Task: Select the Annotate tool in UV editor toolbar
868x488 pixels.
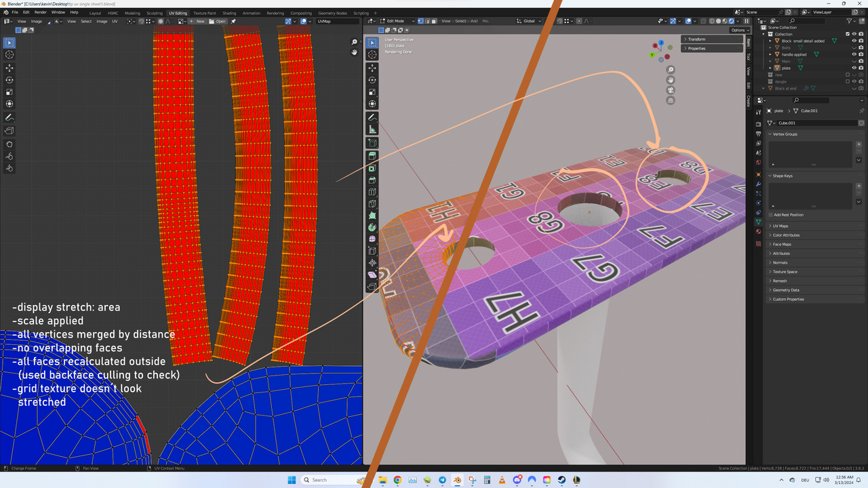Action: (x=9, y=117)
